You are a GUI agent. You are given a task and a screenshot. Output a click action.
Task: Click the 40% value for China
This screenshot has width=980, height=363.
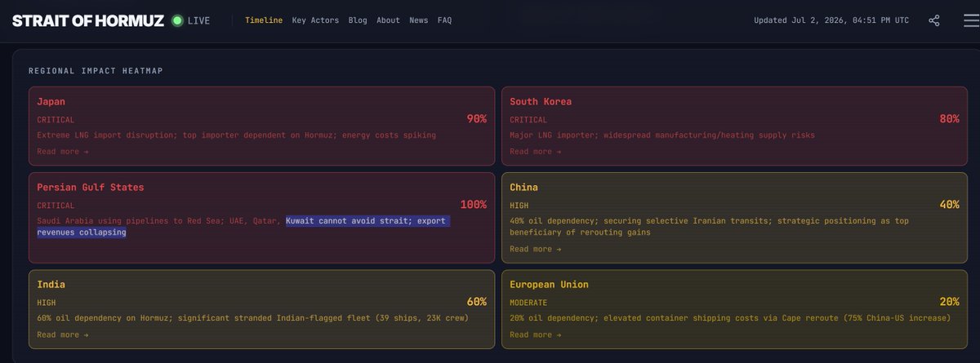coord(949,205)
